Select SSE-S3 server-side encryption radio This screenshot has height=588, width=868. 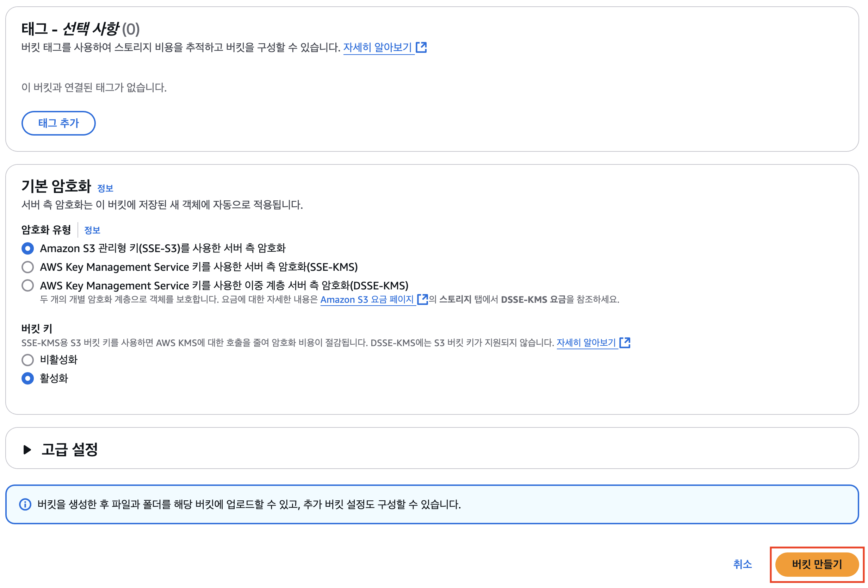tap(27, 248)
